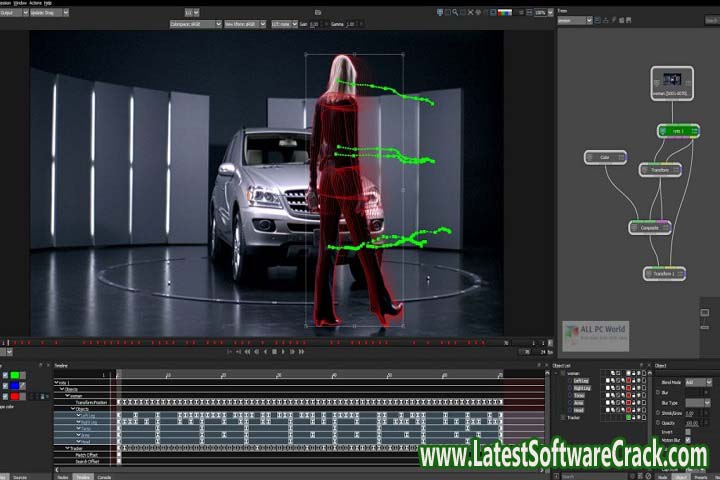Select the Match Offset timeline row
This screenshot has height=480, width=720.
point(86,455)
